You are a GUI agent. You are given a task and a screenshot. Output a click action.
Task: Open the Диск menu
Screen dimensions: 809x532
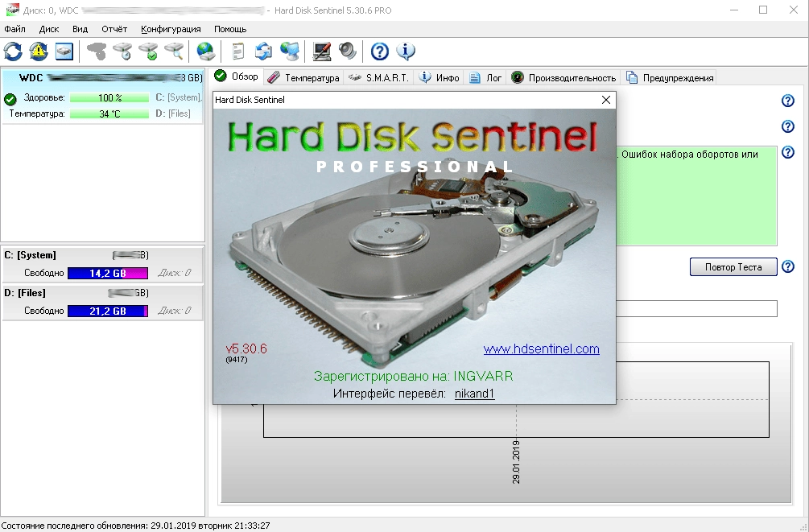click(x=49, y=29)
